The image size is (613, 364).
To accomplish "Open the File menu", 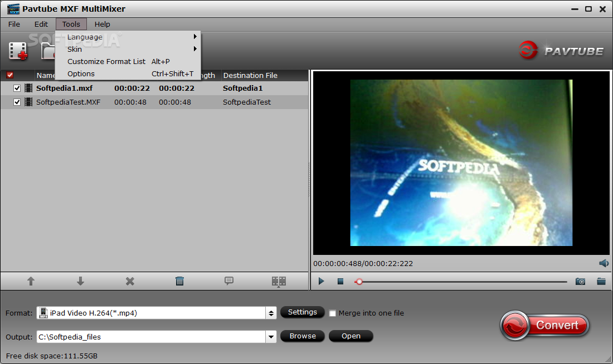I will tap(14, 24).
